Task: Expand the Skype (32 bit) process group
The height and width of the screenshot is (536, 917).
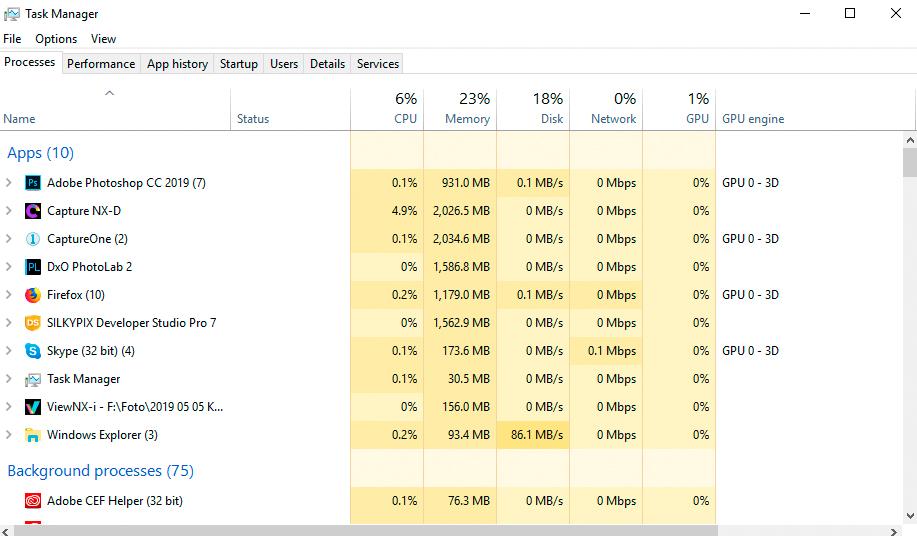Action: 9,351
